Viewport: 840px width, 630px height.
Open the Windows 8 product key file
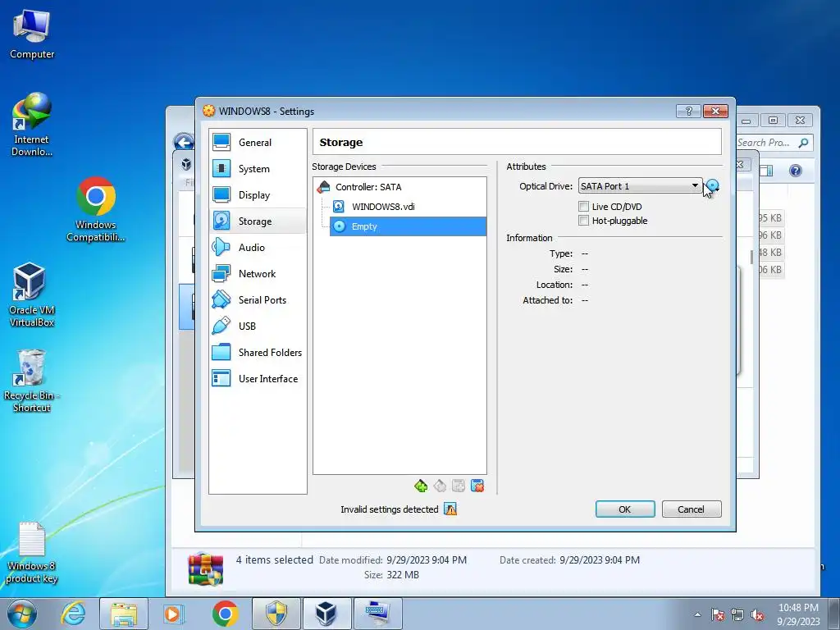point(32,552)
